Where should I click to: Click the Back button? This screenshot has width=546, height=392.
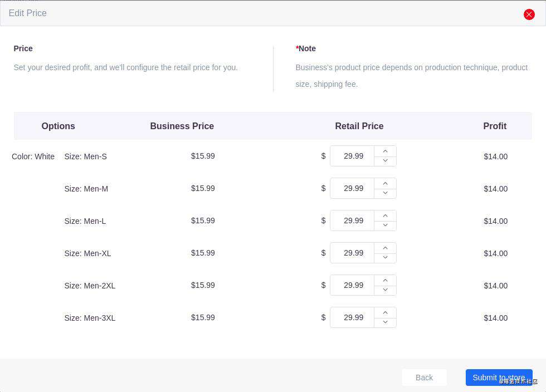424,378
